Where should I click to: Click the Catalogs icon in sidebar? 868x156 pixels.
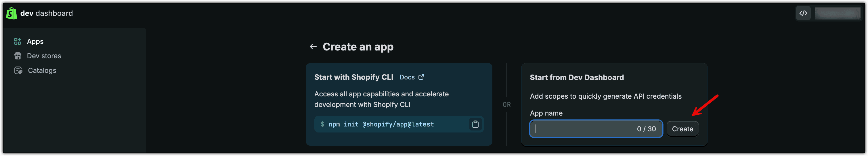18,71
